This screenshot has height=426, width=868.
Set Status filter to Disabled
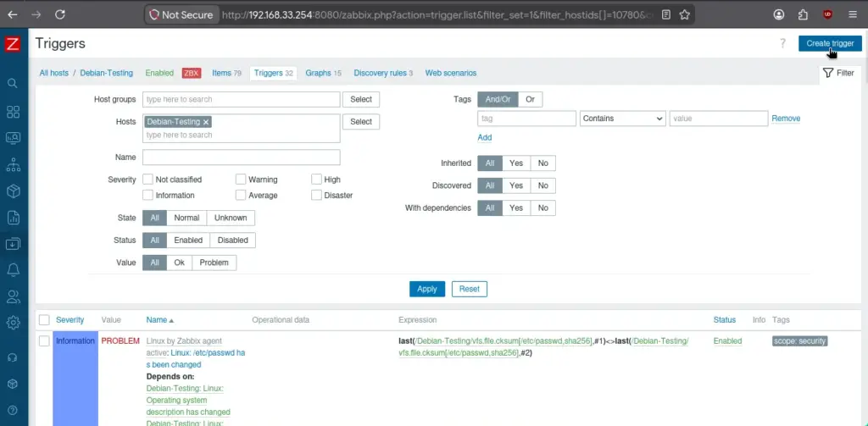[232, 241]
